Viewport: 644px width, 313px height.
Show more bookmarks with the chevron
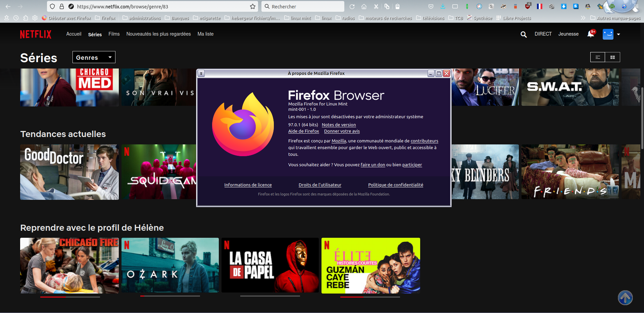(583, 18)
